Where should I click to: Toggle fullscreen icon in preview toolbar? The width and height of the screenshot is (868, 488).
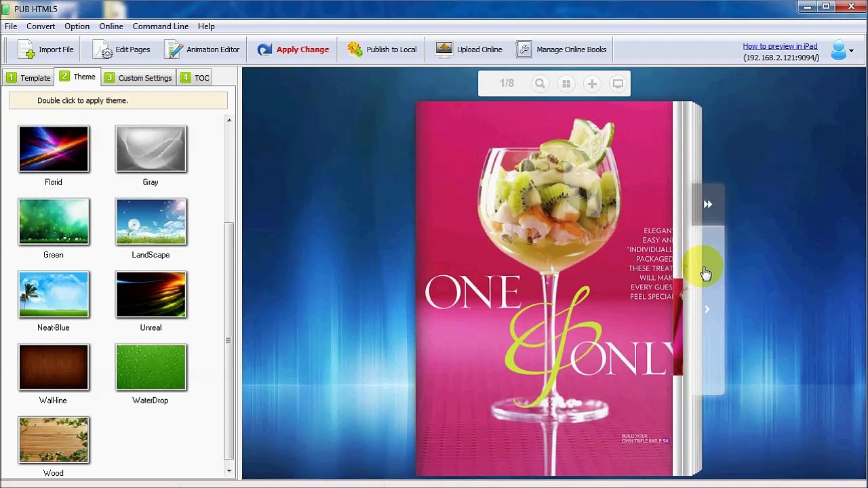(618, 84)
